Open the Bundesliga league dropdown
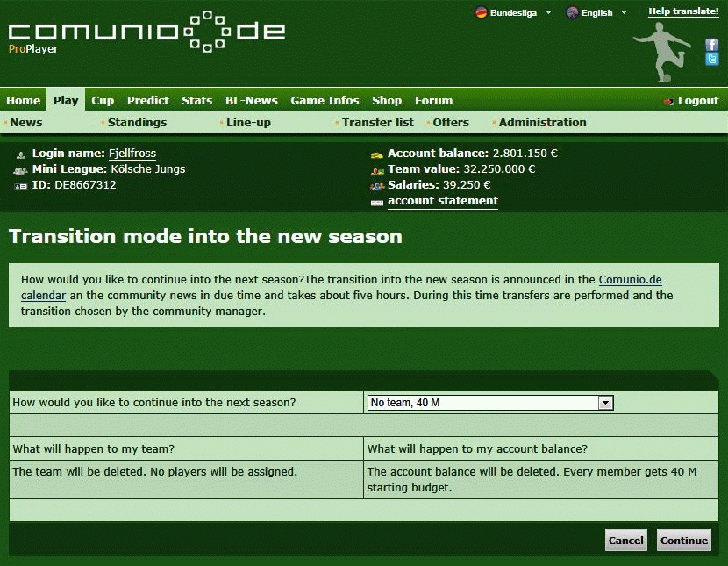Image resolution: width=728 pixels, height=566 pixels. (x=548, y=12)
